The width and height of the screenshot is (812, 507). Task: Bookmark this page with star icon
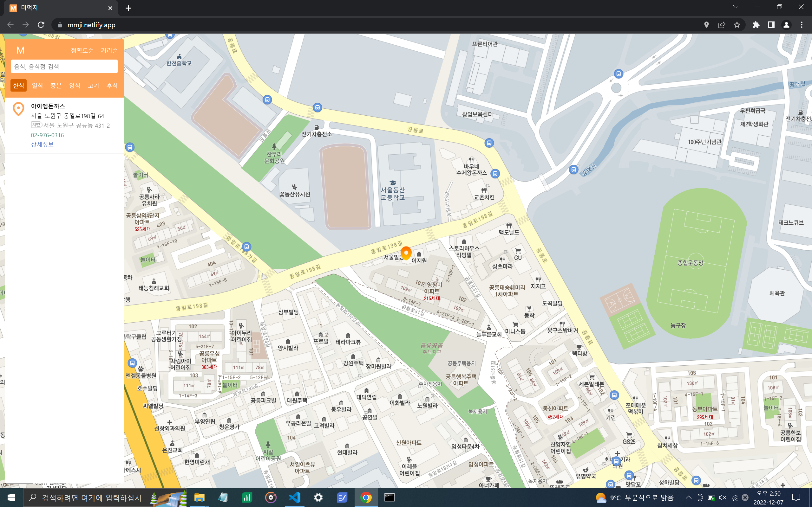737,25
